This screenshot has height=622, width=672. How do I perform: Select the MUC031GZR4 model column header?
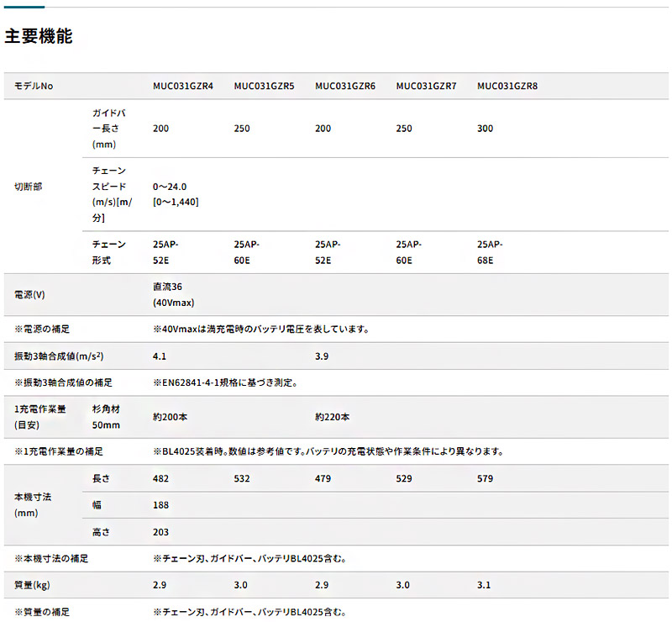pyautogui.click(x=183, y=86)
